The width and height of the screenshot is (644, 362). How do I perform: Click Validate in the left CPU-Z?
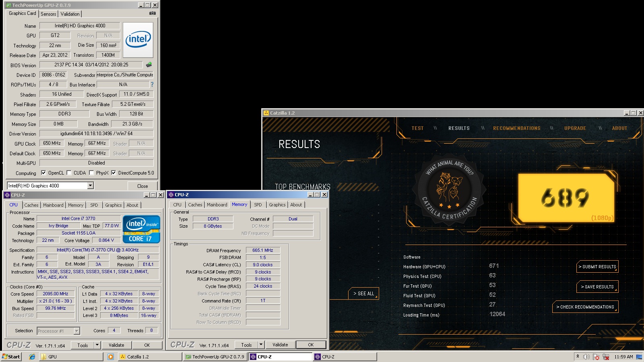[x=116, y=345]
